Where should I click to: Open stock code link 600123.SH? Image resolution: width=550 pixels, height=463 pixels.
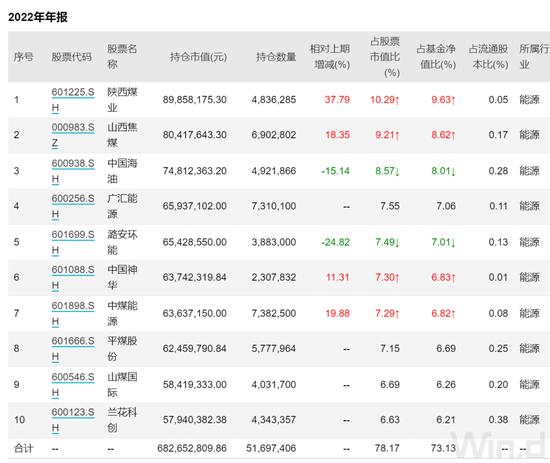click(x=73, y=420)
